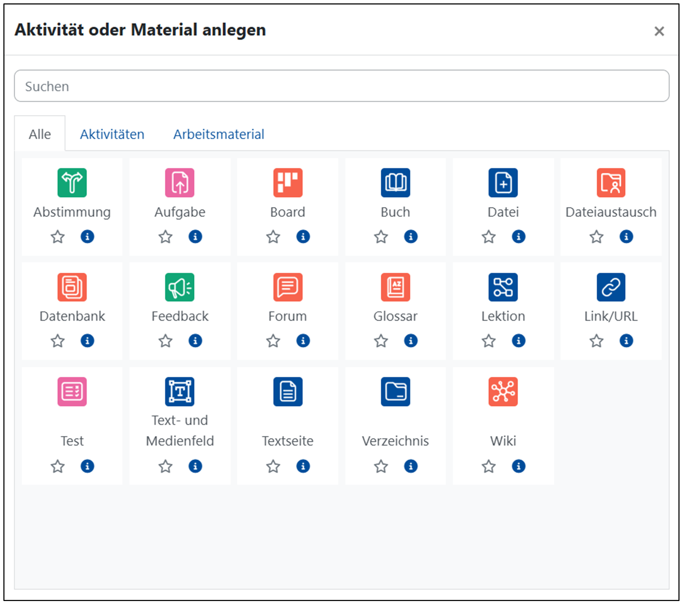Add a Board activity
687x616 pixels.
click(288, 183)
